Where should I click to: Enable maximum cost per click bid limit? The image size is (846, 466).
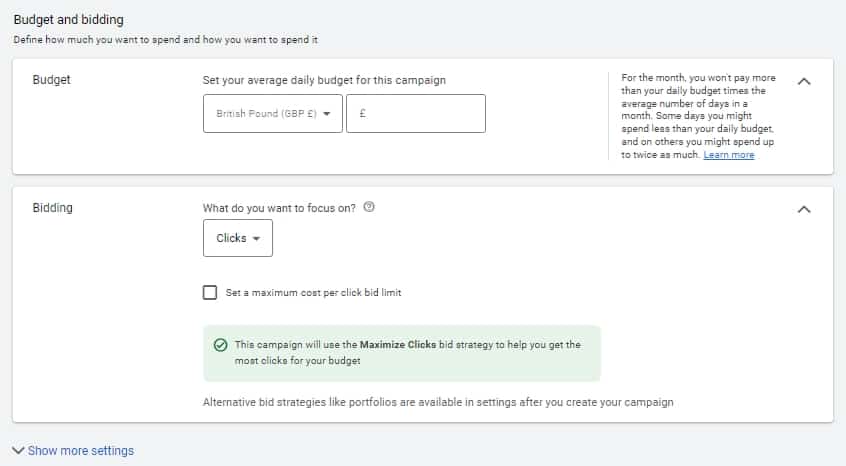point(210,293)
